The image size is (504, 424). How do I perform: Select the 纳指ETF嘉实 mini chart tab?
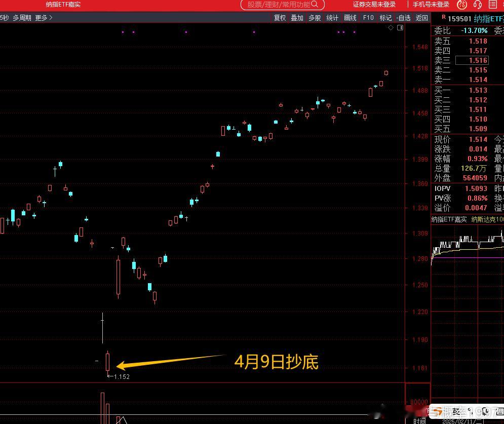coord(449,219)
